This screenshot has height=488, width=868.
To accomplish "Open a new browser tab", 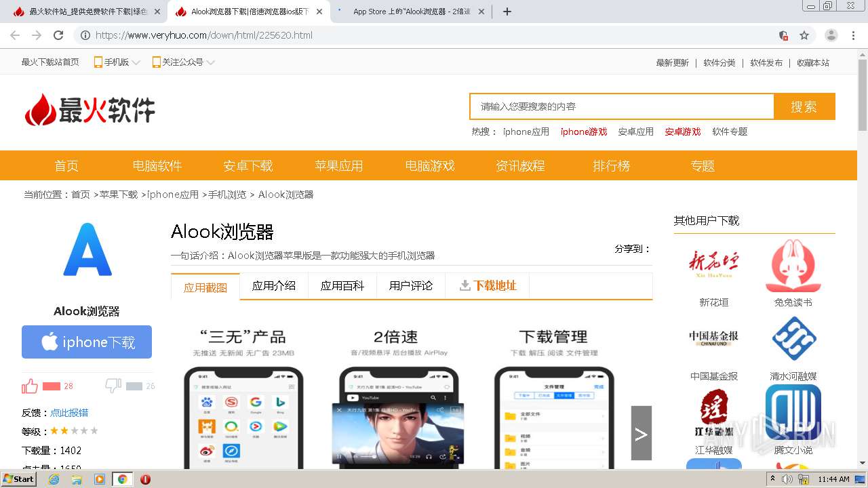I will point(507,12).
